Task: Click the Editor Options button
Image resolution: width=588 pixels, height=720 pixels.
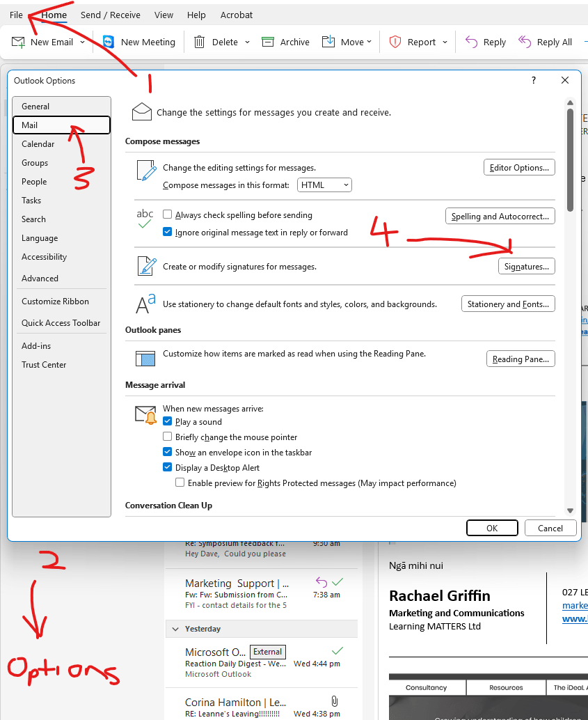Action: (x=519, y=168)
